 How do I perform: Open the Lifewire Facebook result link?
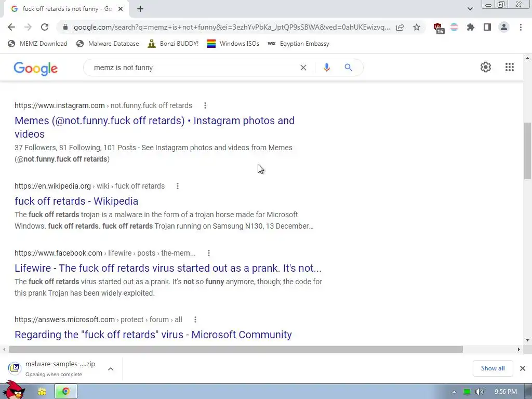(168, 268)
